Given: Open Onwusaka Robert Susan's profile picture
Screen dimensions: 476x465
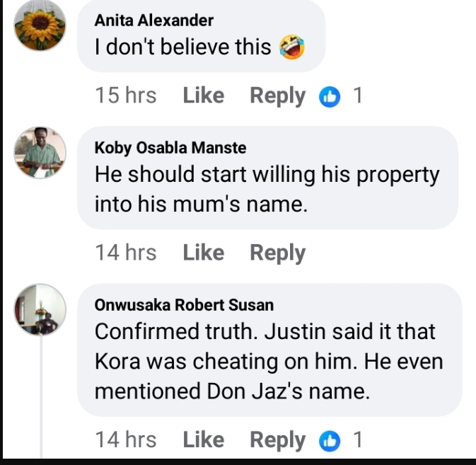Looking at the screenshot, I should click(x=40, y=310).
